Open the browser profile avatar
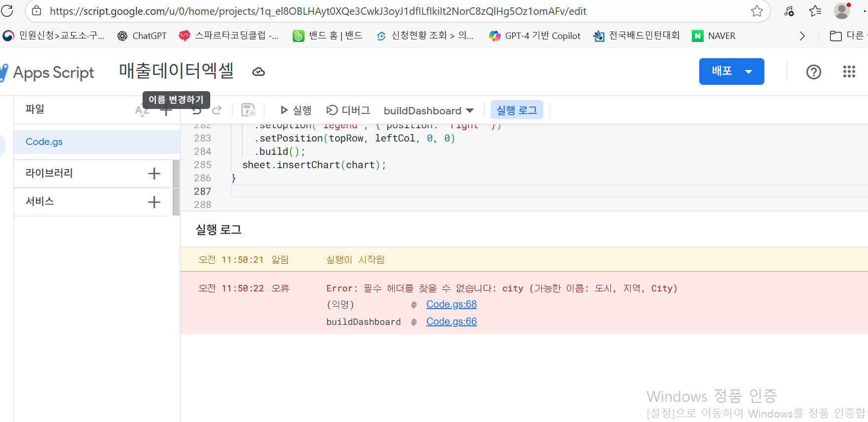This screenshot has width=868, height=422. point(842,11)
